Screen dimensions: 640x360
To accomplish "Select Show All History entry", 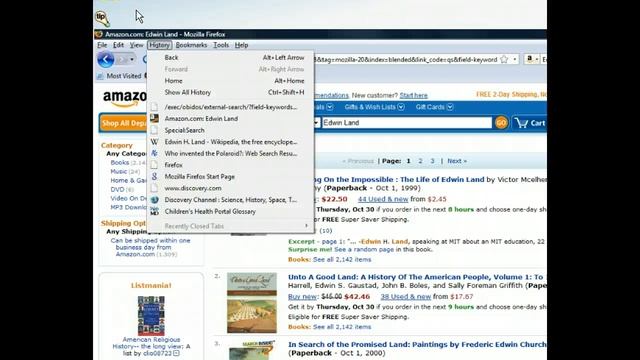I will click(231, 92).
